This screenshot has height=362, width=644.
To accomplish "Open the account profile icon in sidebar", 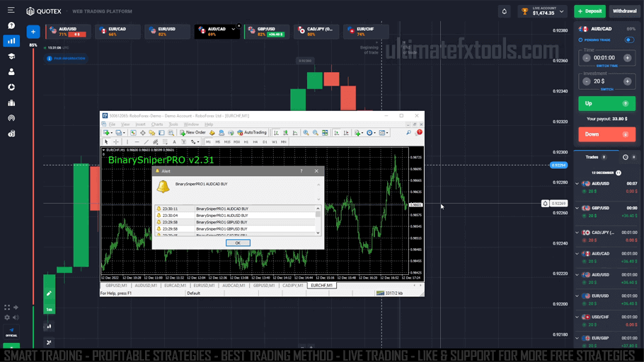I will pos(11,72).
